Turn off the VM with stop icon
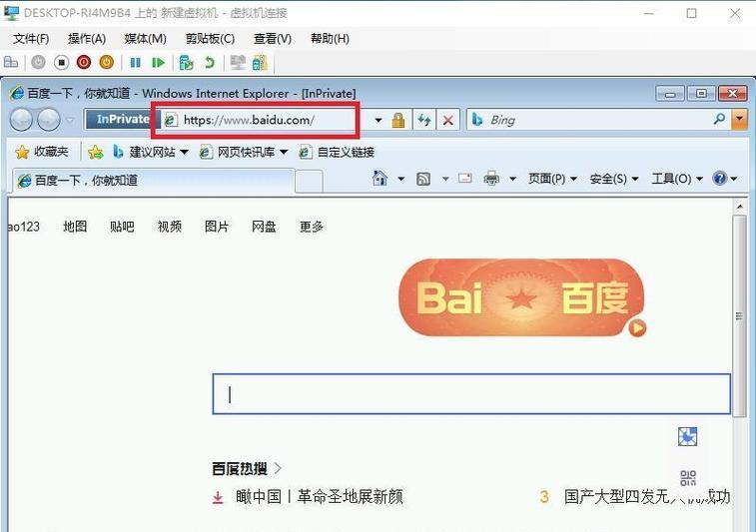The image size is (756, 532). point(61,63)
